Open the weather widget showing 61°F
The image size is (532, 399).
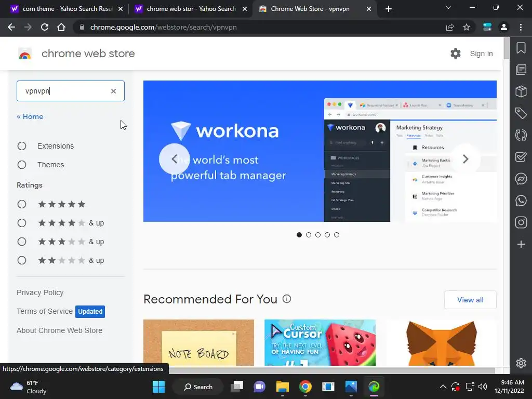(28, 387)
